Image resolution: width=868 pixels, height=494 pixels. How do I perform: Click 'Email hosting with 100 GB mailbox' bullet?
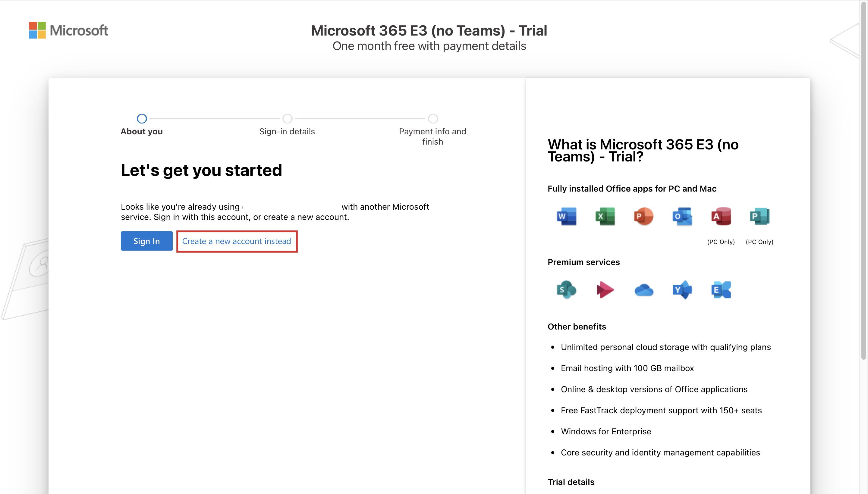pos(627,368)
